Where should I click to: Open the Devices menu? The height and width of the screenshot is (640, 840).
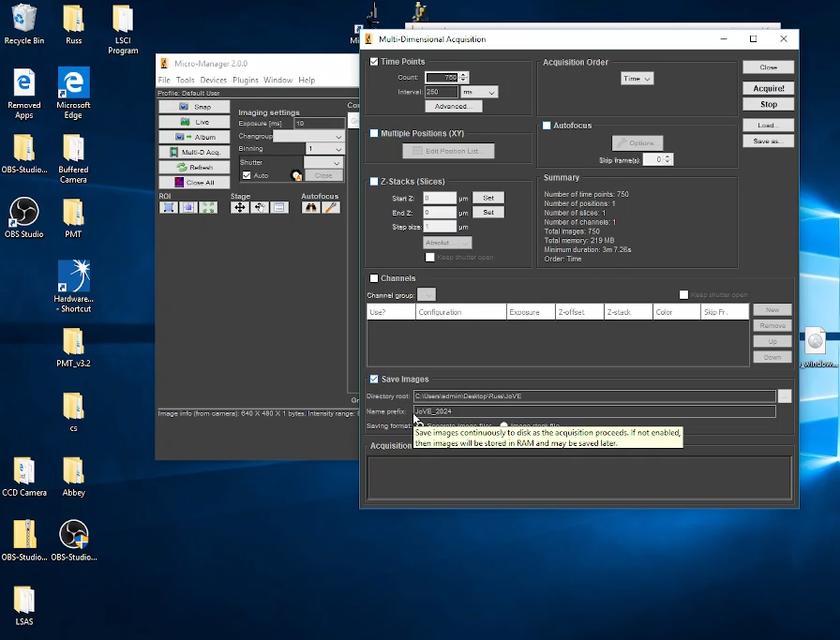coord(213,81)
